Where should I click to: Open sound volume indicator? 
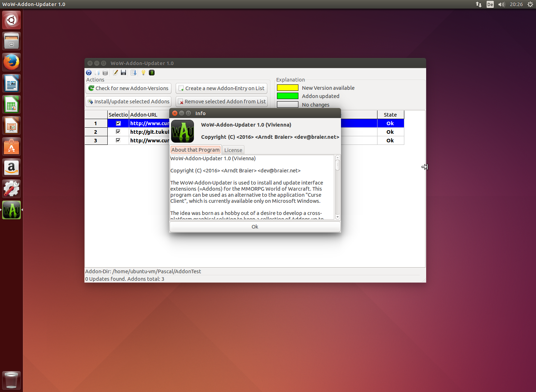tap(502, 4)
